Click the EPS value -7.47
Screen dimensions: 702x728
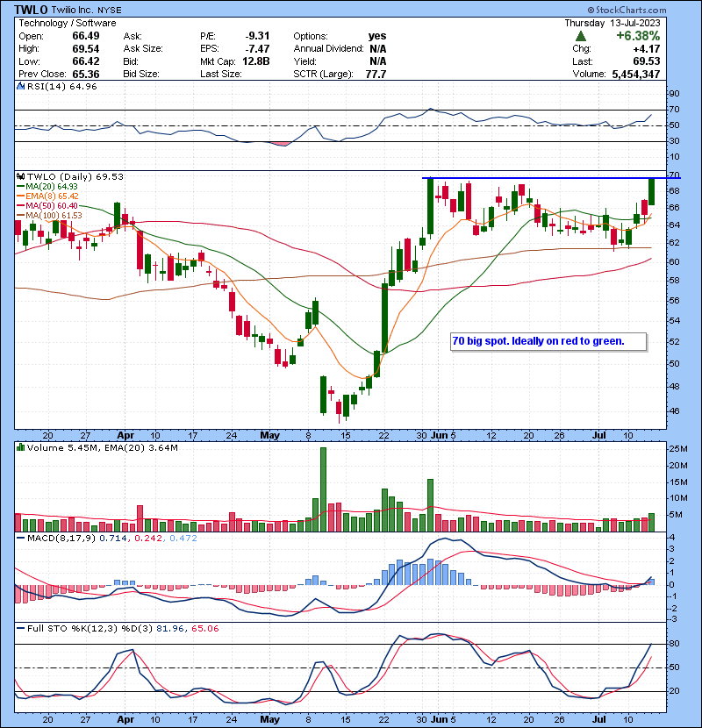257,48
